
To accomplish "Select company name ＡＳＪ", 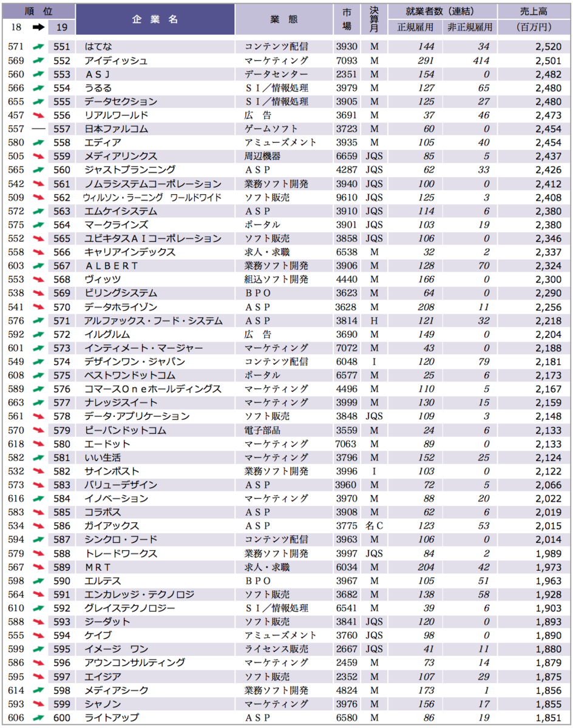I will click(x=97, y=75).
